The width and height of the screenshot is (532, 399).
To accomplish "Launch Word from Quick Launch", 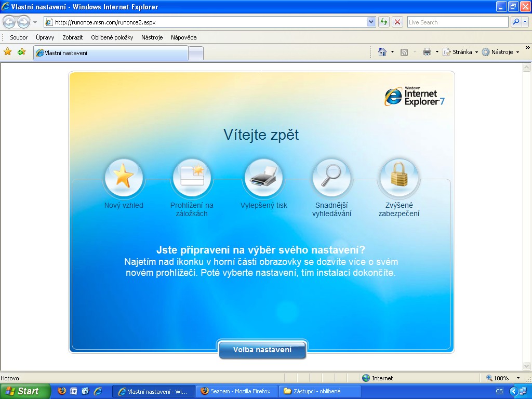I will [x=74, y=391].
